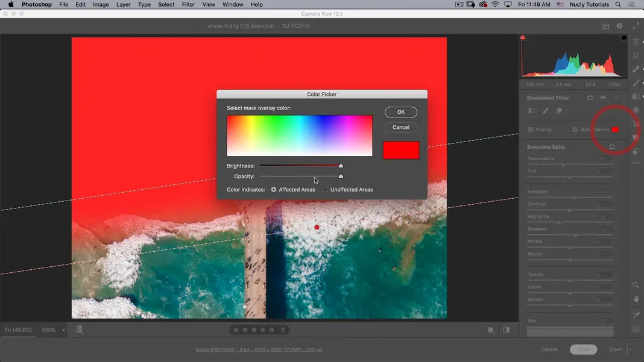
Task: Open Camera Raw preferences gear icon
Action: (619, 26)
